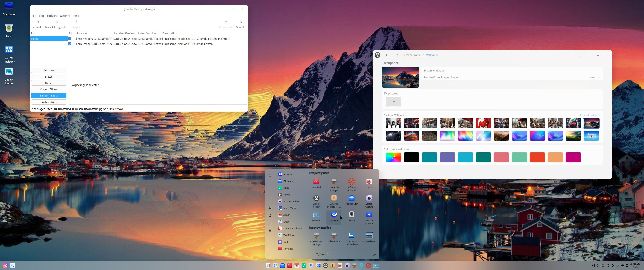The height and width of the screenshot is (270, 644).
Task: Click the power icon in launcher
Action: click(270, 254)
